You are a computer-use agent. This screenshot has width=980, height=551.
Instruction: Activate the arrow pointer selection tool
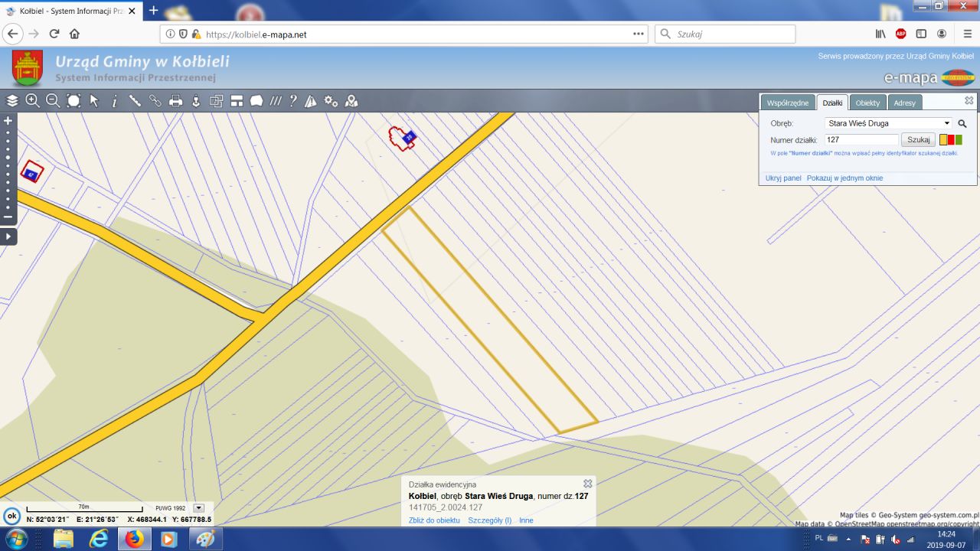coord(94,101)
